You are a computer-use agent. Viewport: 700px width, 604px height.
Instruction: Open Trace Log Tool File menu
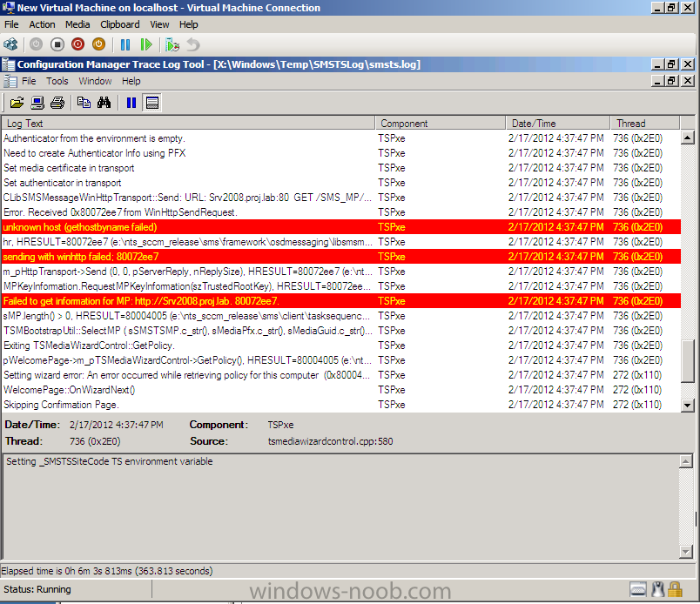(29, 81)
